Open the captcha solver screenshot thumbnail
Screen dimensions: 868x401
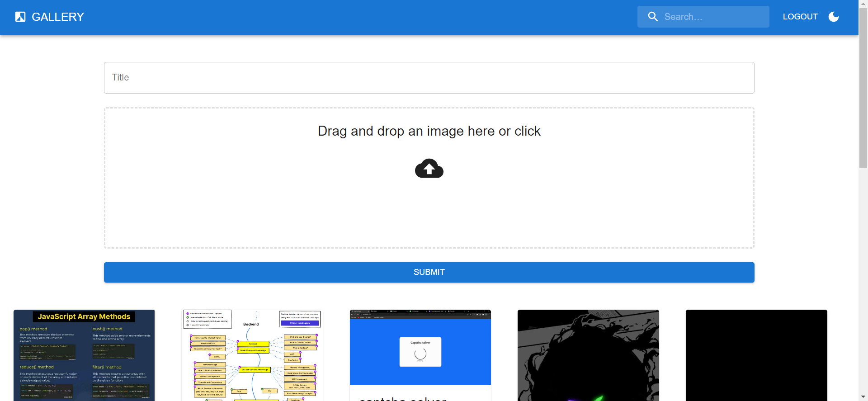pyautogui.click(x=420, y=347)
